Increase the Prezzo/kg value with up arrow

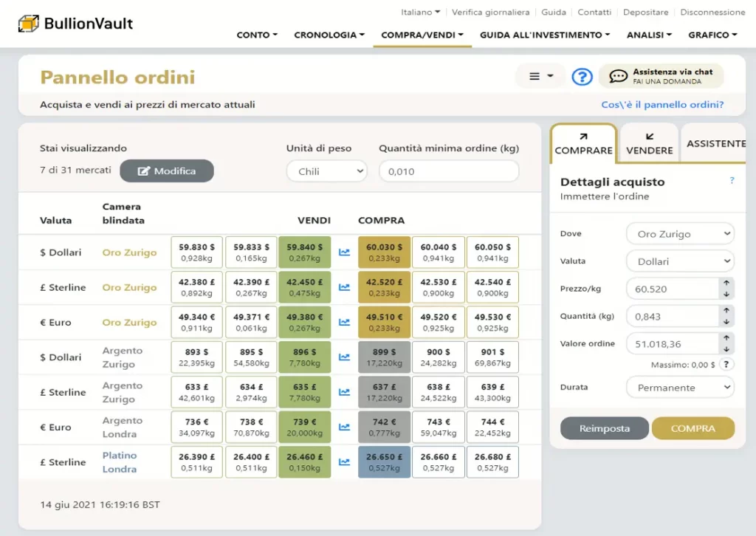pyautogui.click(x=726, y=283)
